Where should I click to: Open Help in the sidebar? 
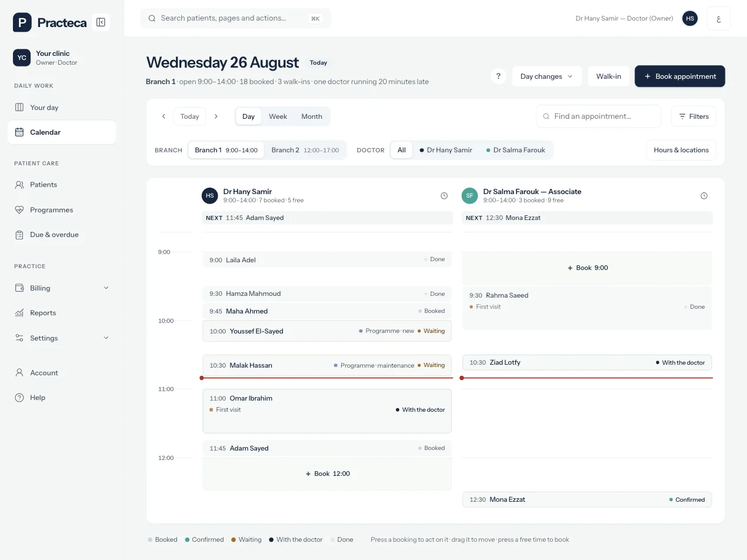point(62,398)
